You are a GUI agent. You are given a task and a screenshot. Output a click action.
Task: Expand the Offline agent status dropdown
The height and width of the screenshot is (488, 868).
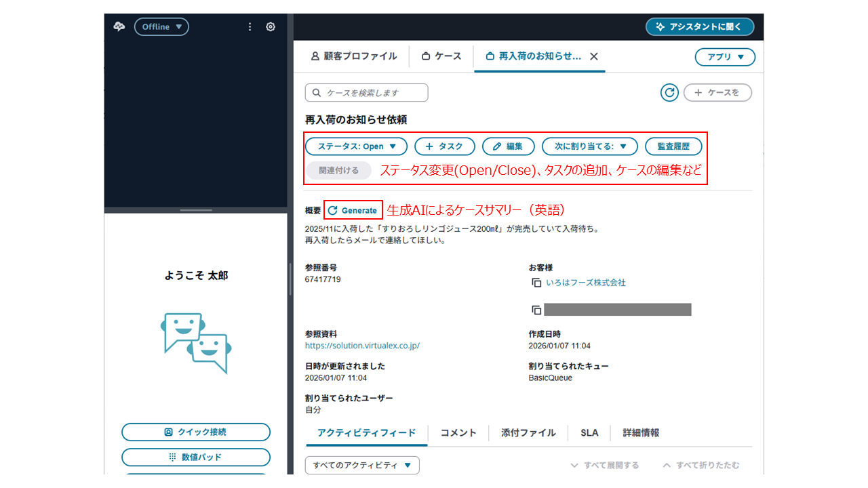[161, 26]
